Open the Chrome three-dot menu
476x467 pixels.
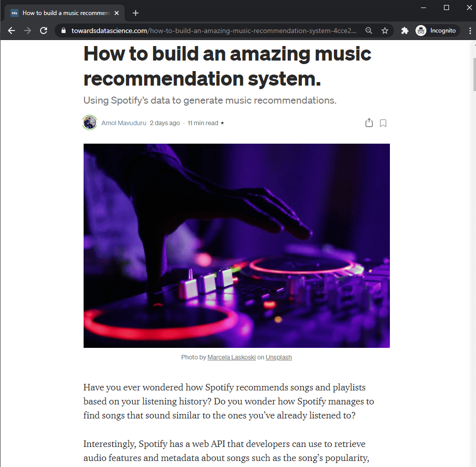pyautogui.click(x=469, y=31)
